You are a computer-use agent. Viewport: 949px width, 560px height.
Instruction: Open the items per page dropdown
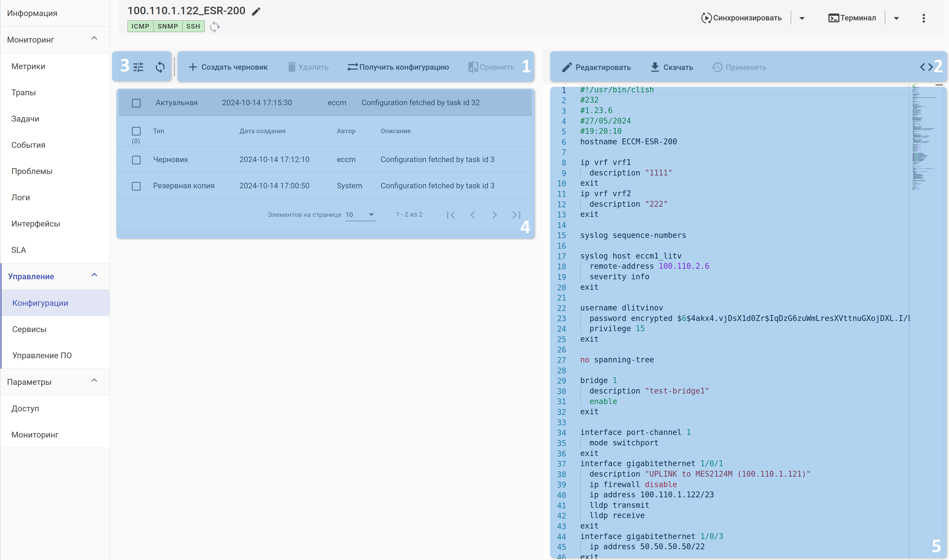360,215
